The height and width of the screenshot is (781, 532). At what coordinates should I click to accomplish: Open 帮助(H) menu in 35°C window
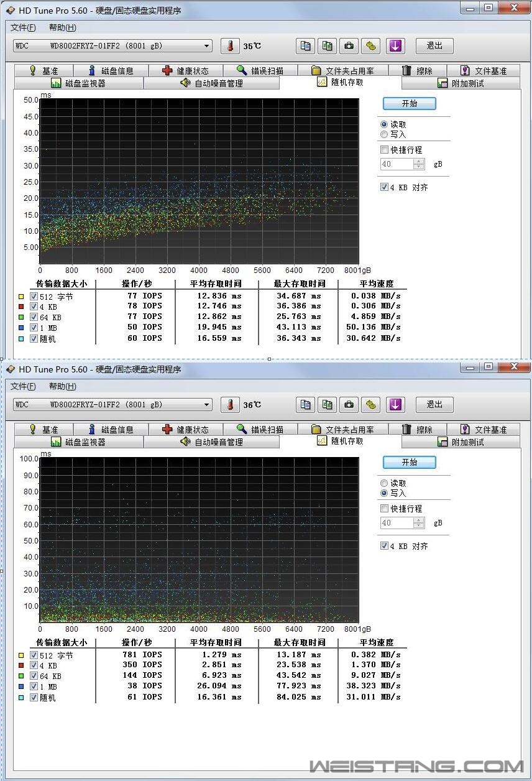[x=62, y=27]
